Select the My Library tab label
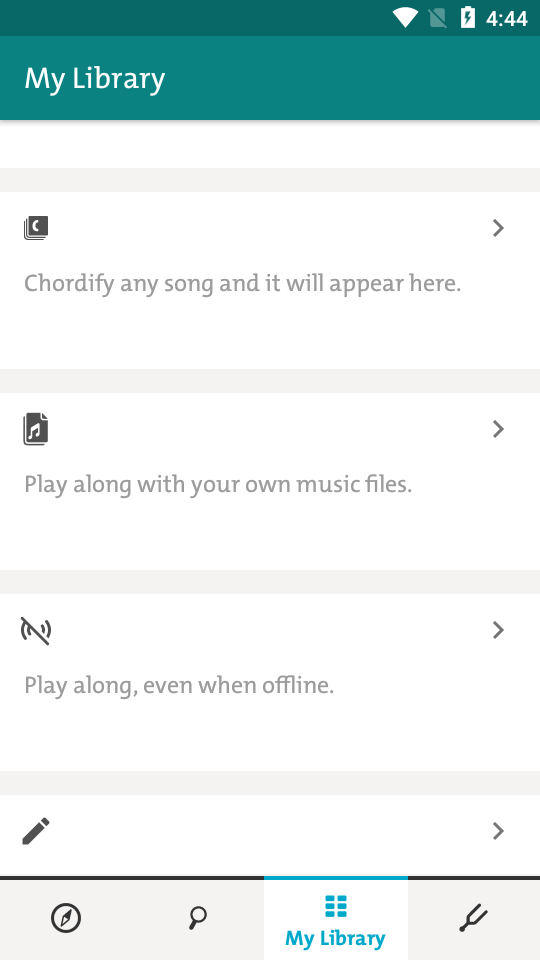The width and height of the screenshot is (540, 960). point(336,939)
